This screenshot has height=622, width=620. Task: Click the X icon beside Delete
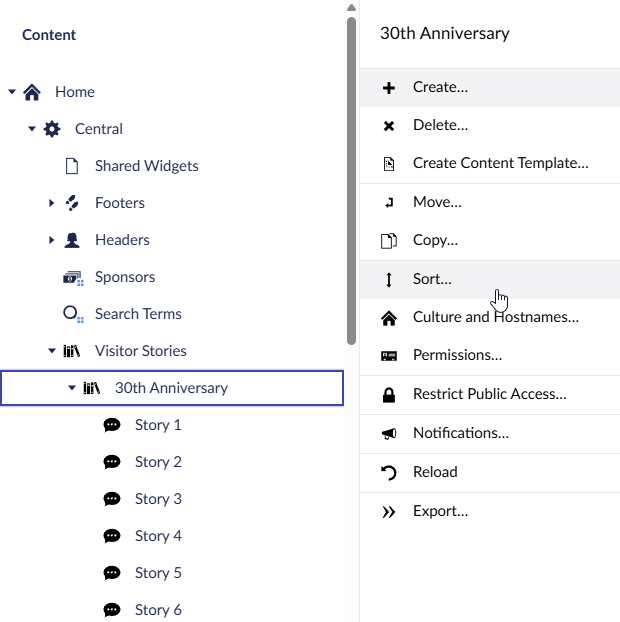[x=389, y=126]
